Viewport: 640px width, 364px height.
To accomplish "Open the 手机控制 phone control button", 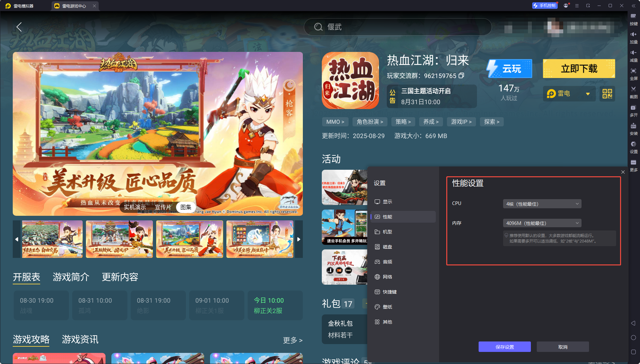I will (545, 6).
